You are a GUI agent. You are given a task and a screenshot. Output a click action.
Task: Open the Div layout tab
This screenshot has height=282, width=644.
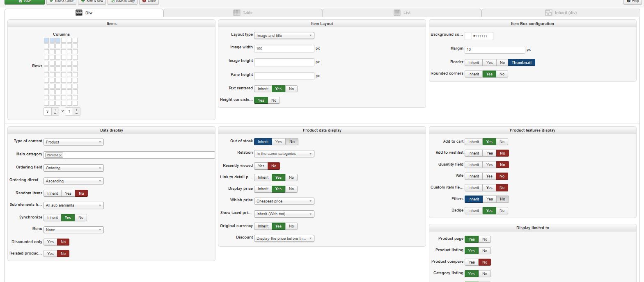84,13
